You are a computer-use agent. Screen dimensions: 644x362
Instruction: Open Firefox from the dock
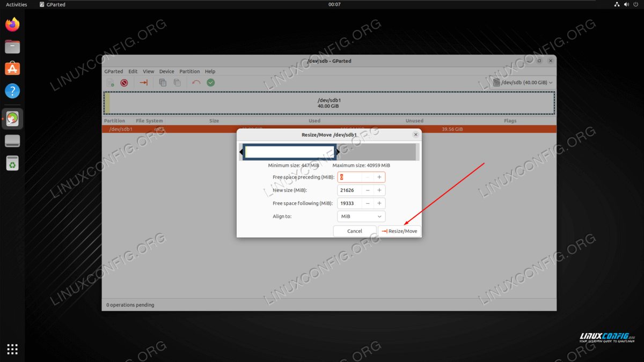coord(12,25)
